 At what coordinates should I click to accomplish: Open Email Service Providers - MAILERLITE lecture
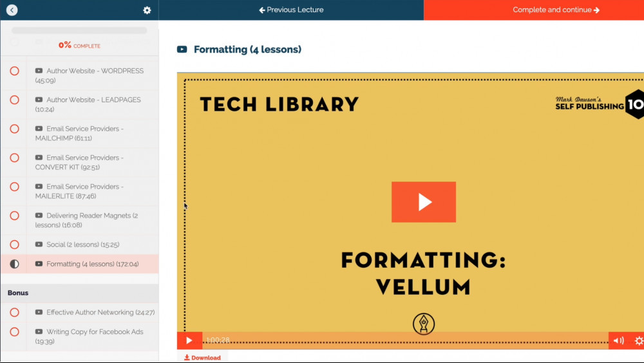click(79, 191)
